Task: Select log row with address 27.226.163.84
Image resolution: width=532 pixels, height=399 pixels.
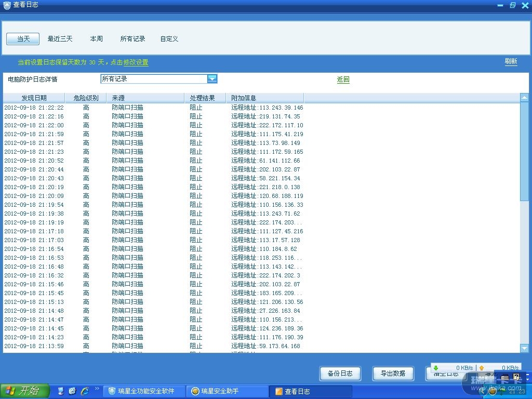Action: pyautogui.click(x=261, y=311)
